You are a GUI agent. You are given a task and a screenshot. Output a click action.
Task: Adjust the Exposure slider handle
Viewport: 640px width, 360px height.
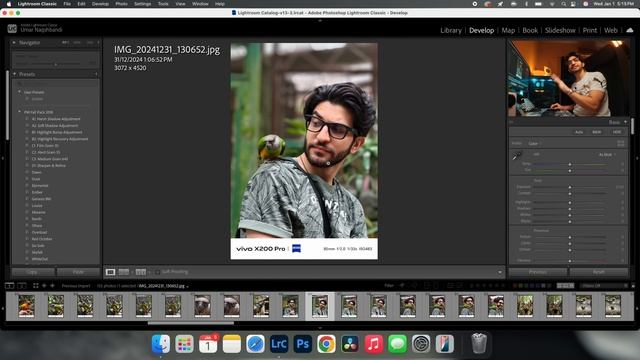pyautogui.click(x=570, y=187)
